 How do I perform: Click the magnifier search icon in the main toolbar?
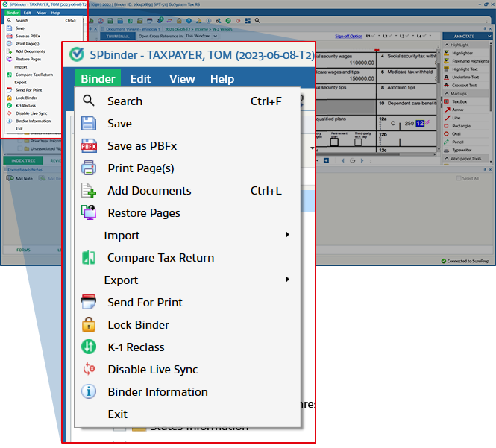coord(257,21)
